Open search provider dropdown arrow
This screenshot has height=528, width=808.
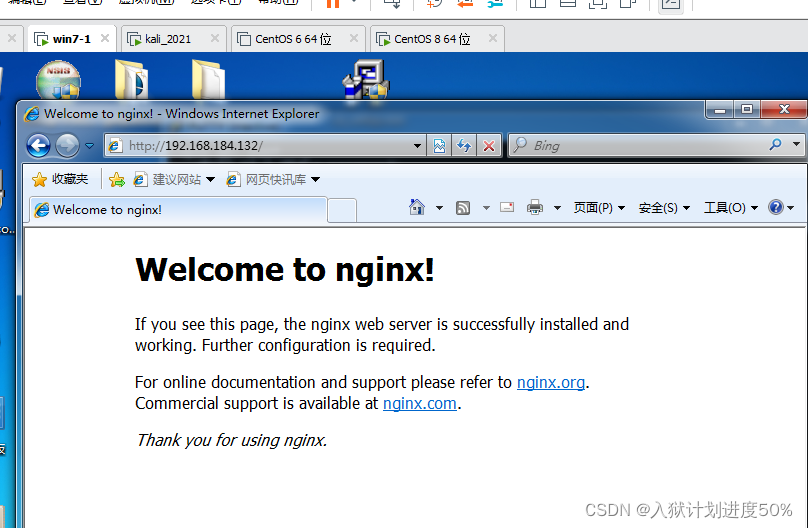click(796, 144)
